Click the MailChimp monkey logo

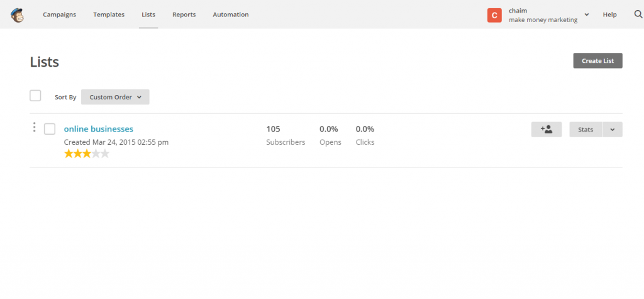[x=17, y=15]
